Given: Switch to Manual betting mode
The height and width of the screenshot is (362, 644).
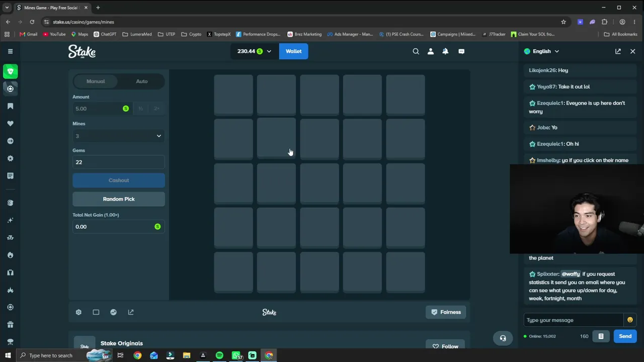Looking at the screenshot, I should click(x=96, y=81).
